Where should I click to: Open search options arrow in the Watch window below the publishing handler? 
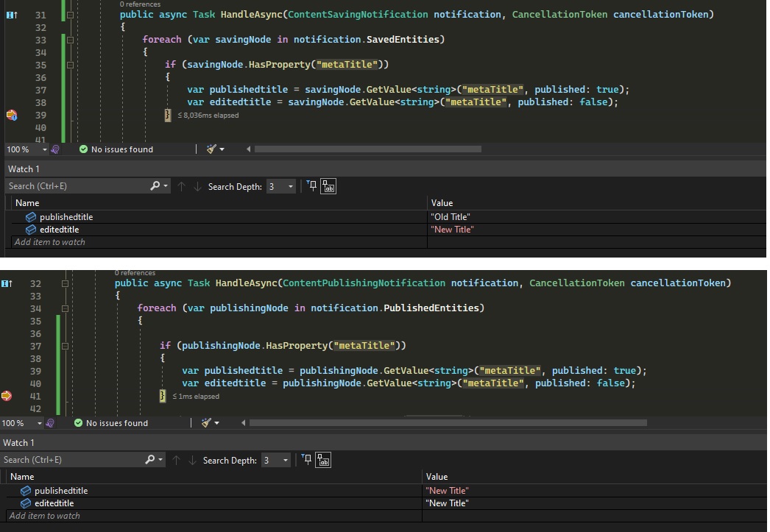click(160, 460)
